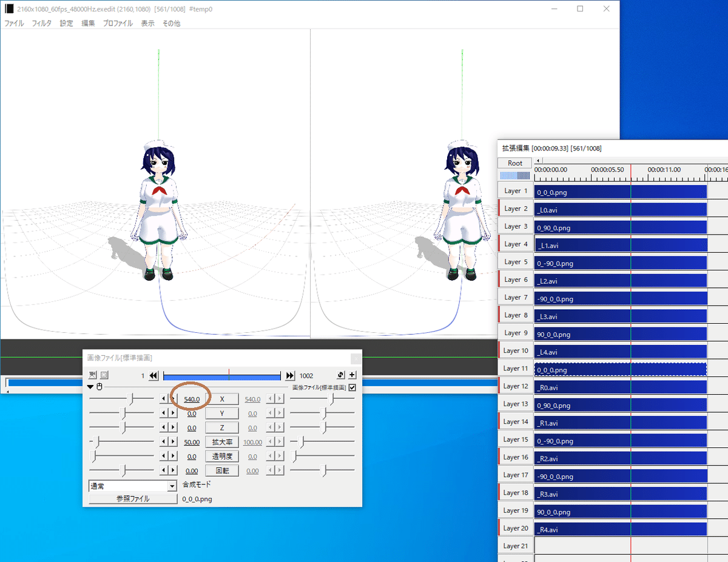The image size is (728, 562).
Task: Decrease Z value with left stepper arrow
Action: 163,427
